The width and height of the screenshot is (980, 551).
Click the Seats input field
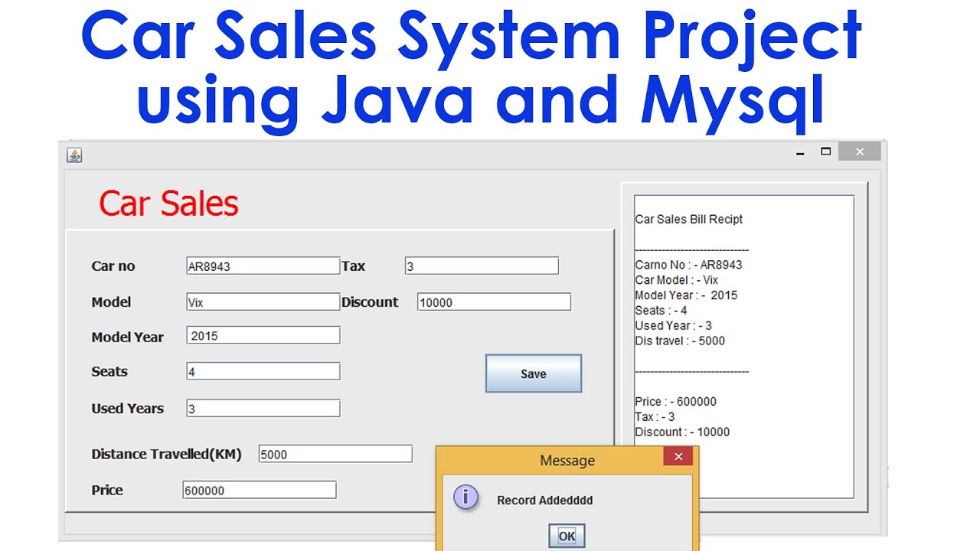click(263, 371)
